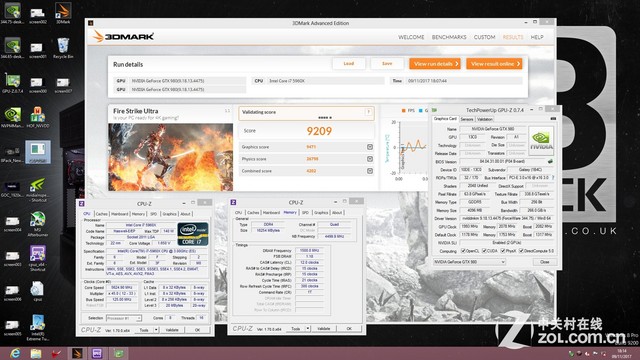Image resolution: width=640 pixels, height=360 pixels.
Task: Select the HOF_NVVDD desktop icon
Action: tap(38, 116)
